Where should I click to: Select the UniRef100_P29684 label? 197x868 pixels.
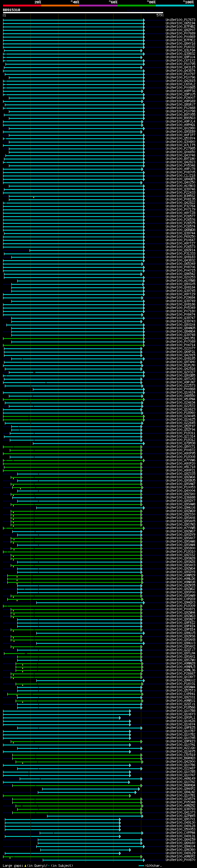[180, 297]
